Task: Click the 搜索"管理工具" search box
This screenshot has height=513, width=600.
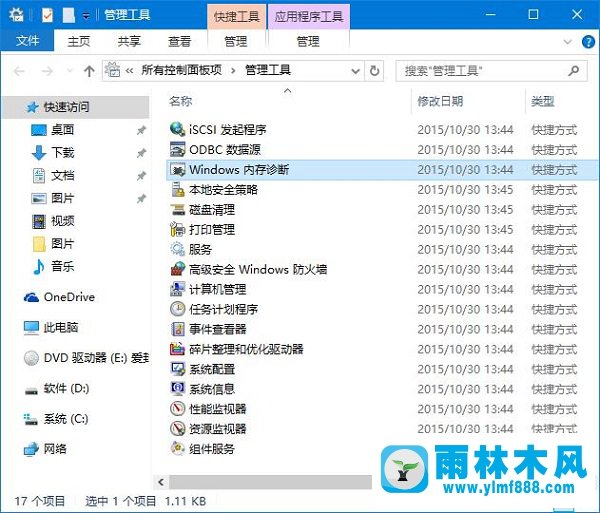Action: coord(491,71)
